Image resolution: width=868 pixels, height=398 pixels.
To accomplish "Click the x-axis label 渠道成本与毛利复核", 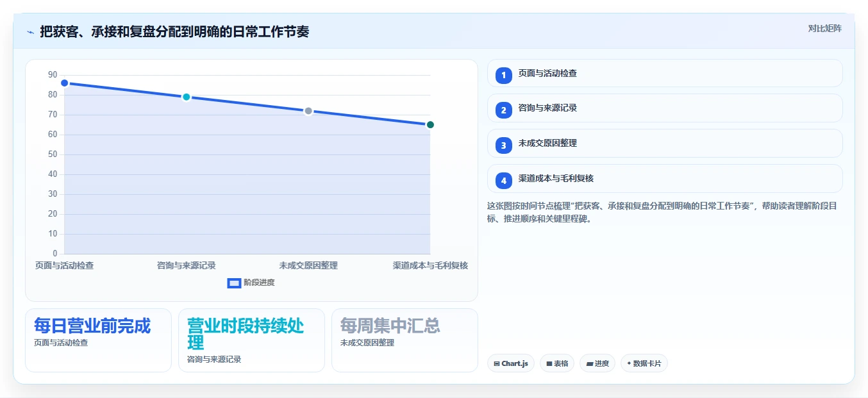I will click(x=430, y=265).
